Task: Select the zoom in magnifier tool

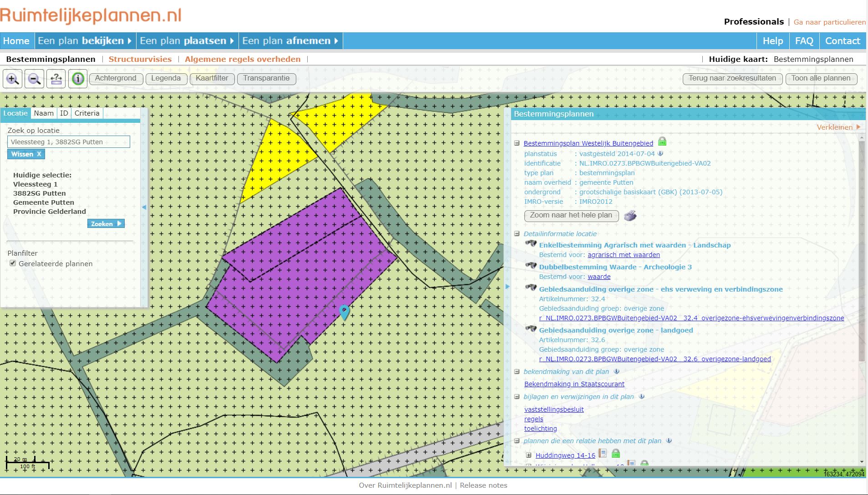Action: point(12,78)
